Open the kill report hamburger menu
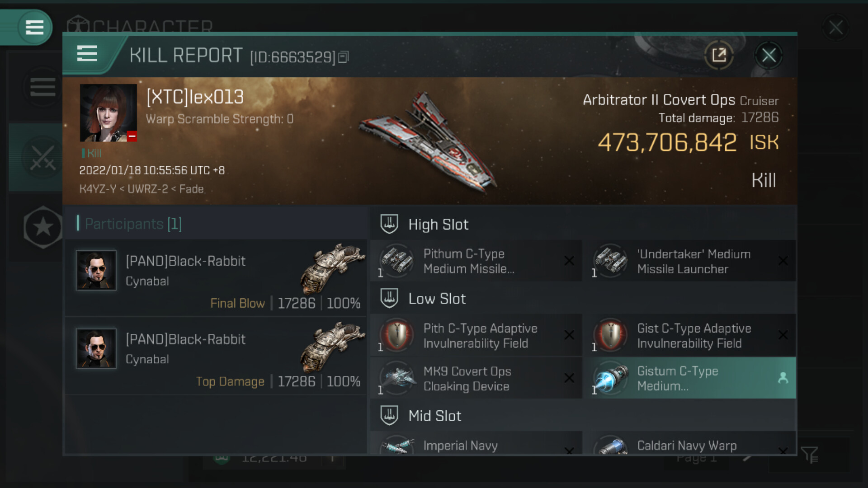 (x=87, y=54)
